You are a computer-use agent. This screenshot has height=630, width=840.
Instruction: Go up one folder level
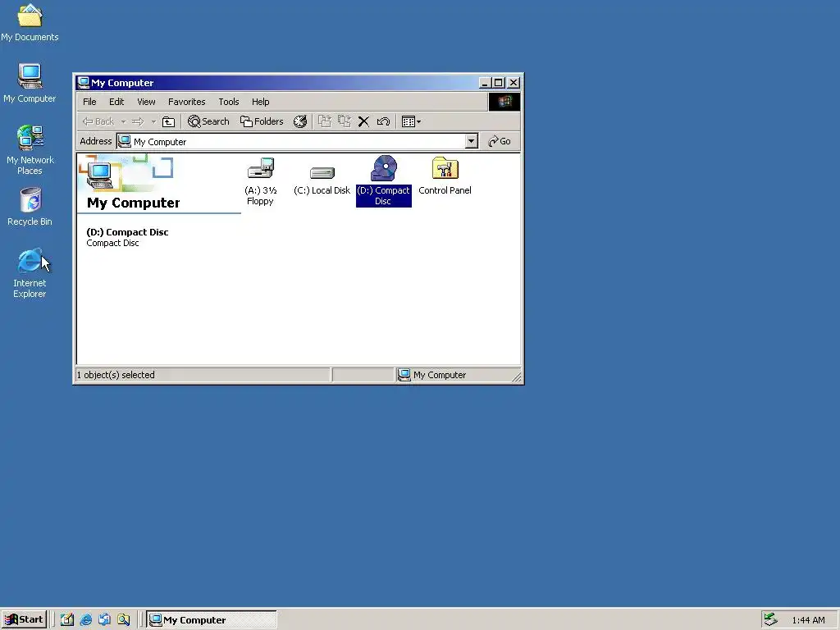pyautogui.click(x=169, y=121)
